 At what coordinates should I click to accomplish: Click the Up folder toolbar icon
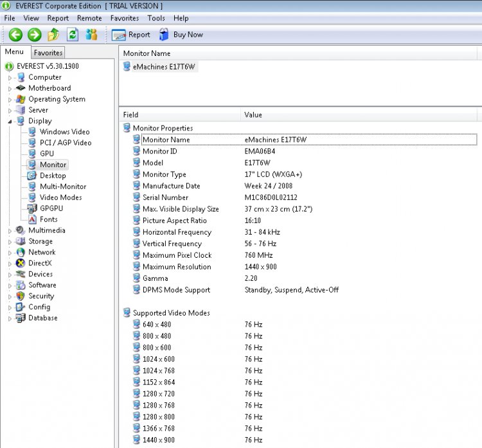(x=53, y=35)
